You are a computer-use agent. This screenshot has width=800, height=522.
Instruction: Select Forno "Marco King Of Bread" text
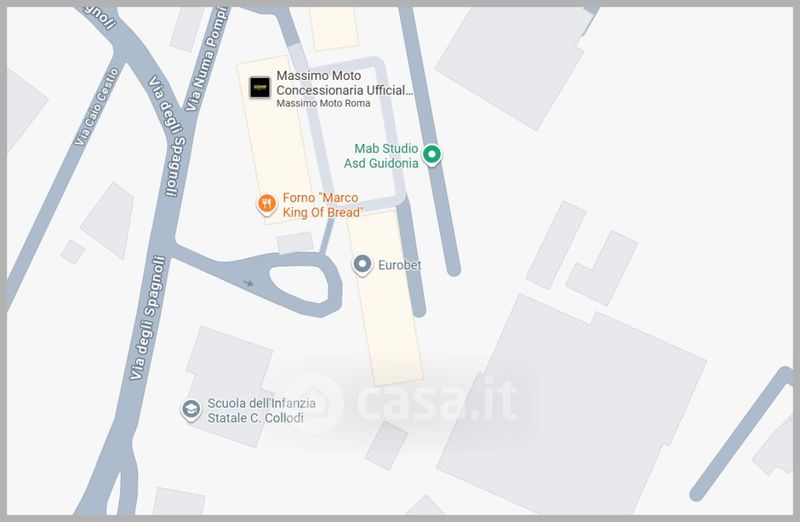tap(322, 205)
